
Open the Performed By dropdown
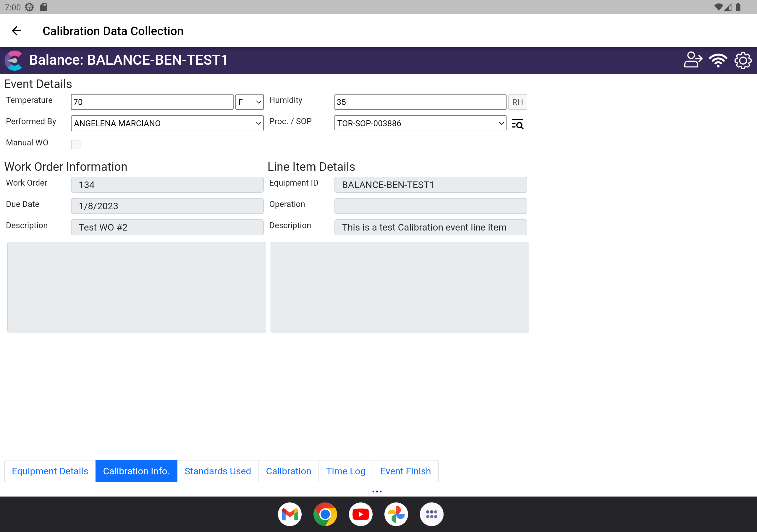coord(167,123)
